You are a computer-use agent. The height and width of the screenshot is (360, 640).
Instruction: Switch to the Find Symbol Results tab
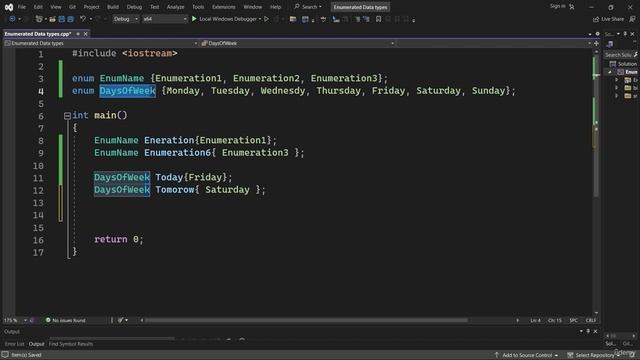coord(71,344)
